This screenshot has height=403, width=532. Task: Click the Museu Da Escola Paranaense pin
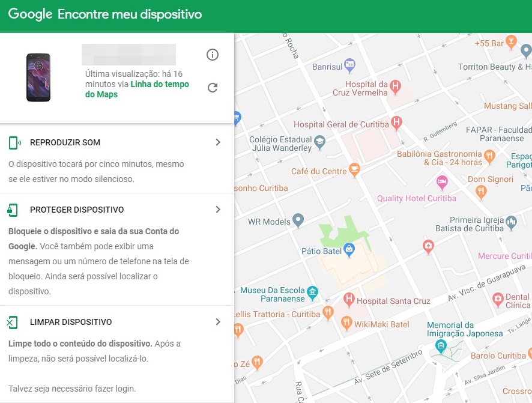[312, 292]
